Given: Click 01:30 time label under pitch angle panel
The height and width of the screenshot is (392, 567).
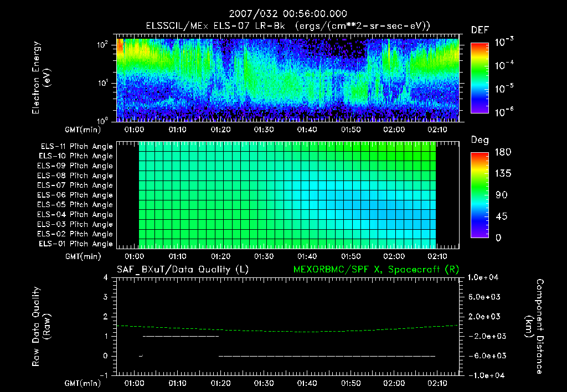Looking at the screenshot, I should 264,256.
